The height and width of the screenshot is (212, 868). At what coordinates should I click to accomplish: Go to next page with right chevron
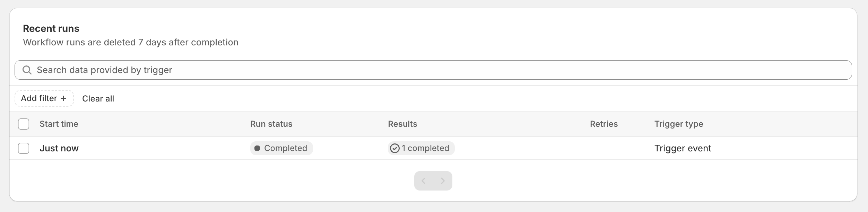[x=443, y=181]
